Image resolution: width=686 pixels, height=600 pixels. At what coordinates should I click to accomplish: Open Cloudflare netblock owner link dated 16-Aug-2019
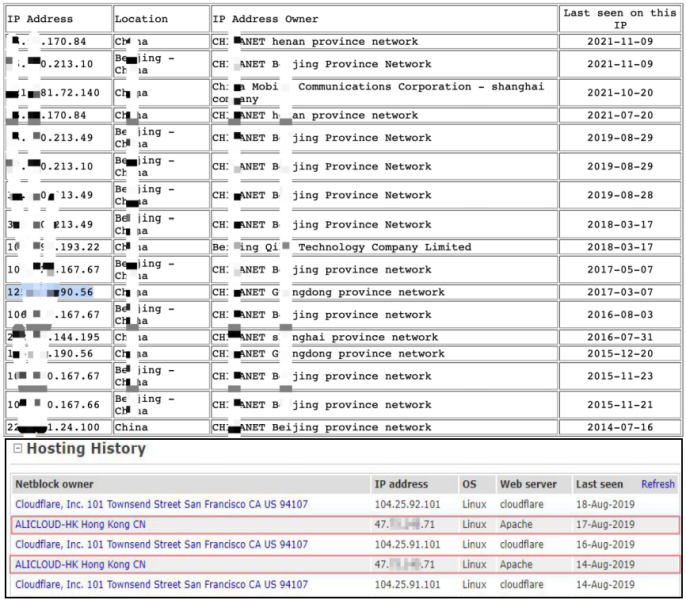coord(161,544)
